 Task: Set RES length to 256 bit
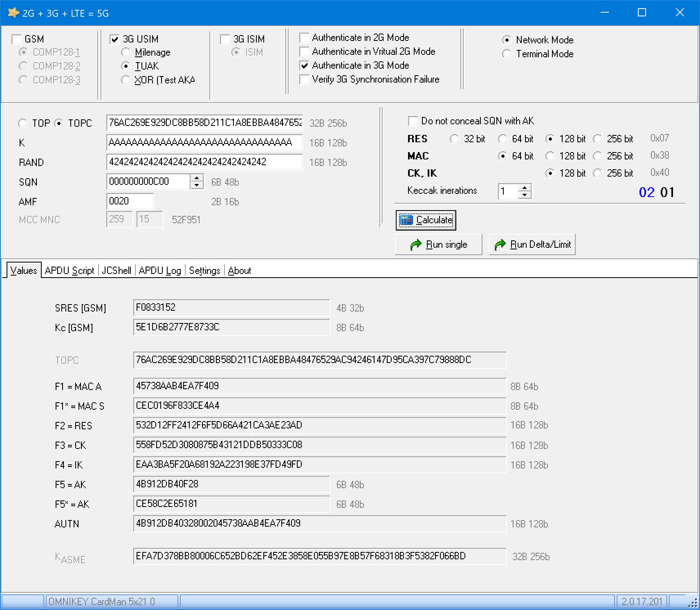pyautogui.click(x=597, y=139)
